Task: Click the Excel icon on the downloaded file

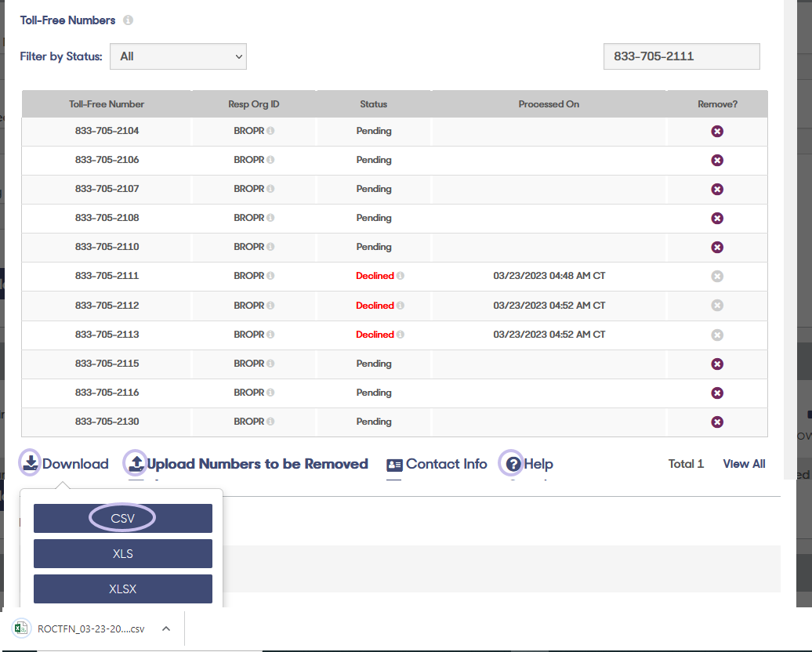Action: pyautogui.click(x=21, y=628)
